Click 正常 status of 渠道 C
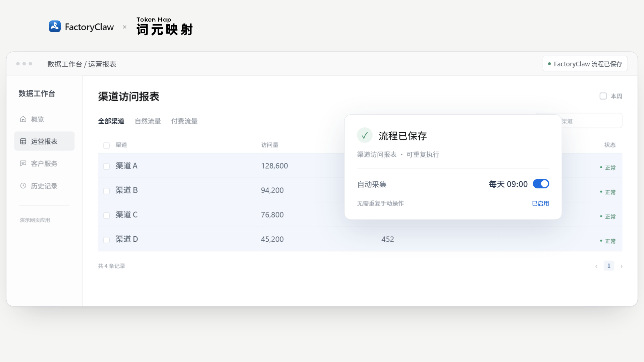 click(608, 217)
